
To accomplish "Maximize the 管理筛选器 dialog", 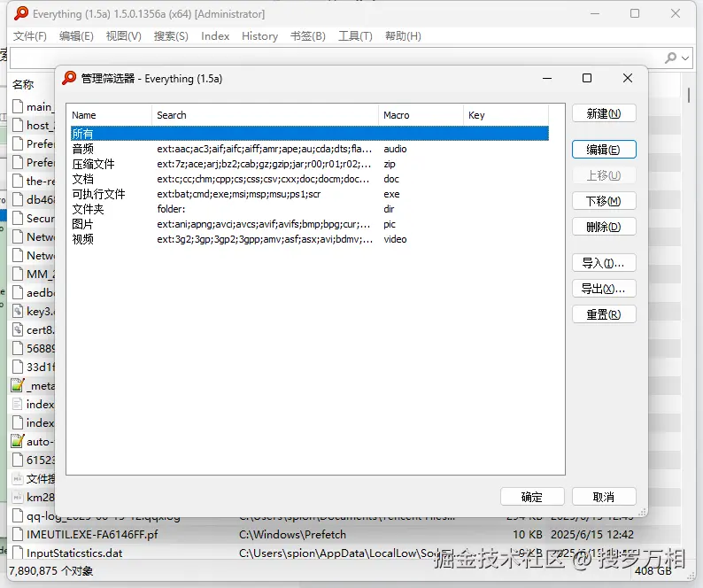I will click(587, 78).
